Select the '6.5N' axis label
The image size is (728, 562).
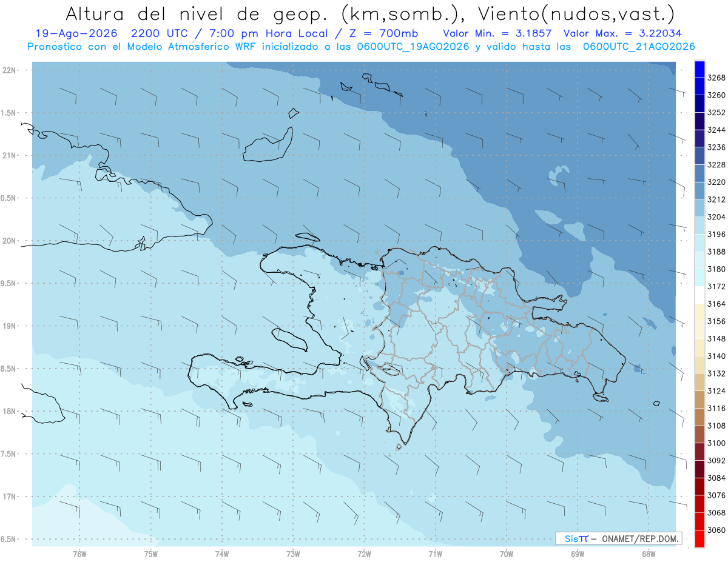[8, 540]
